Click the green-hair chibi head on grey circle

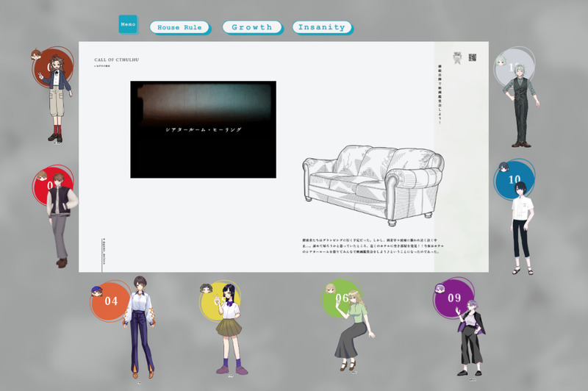tap(501, 60)
